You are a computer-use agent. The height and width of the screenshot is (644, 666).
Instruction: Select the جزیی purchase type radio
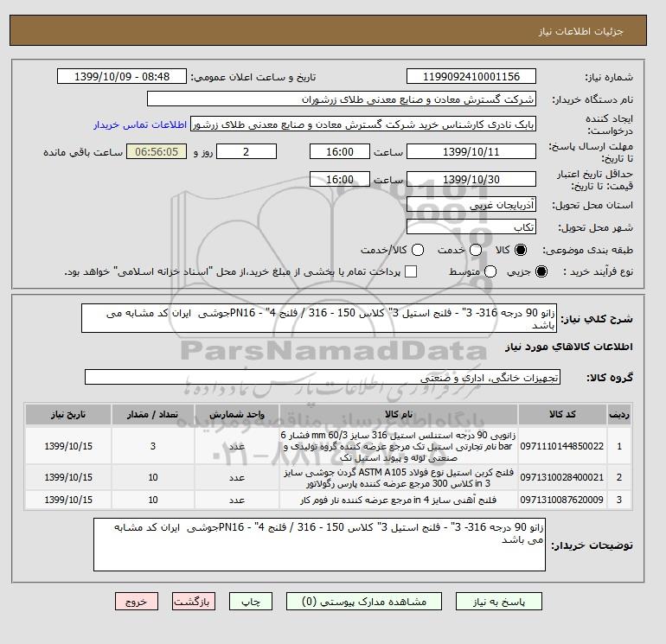coord(541,271)
